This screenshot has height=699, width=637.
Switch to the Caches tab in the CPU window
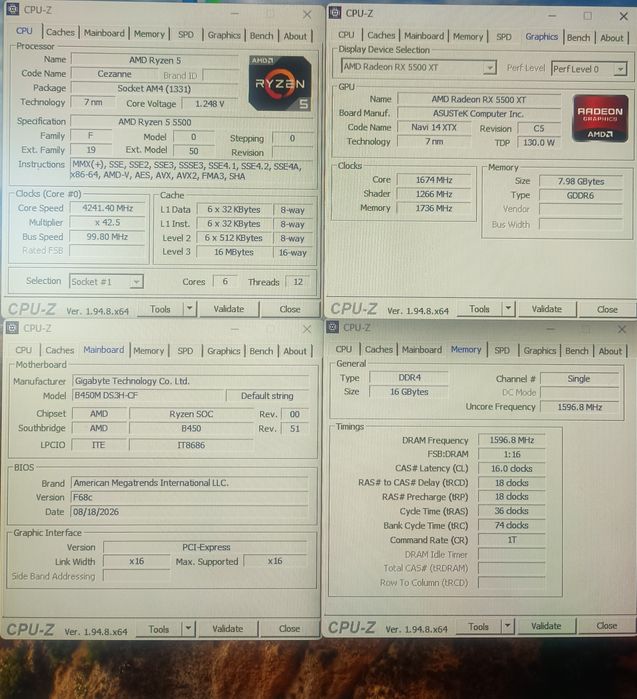(61, 32)
